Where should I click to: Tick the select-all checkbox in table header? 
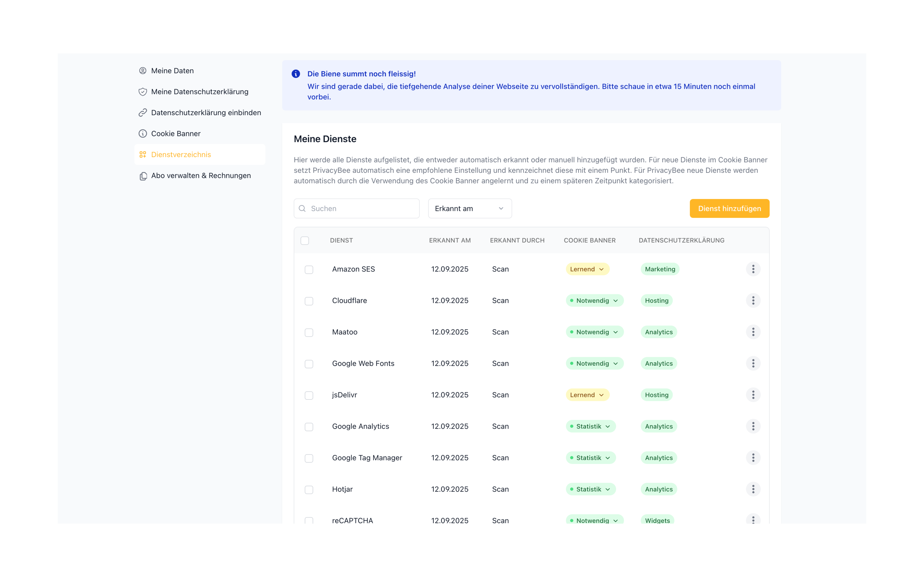click(305, 240)
